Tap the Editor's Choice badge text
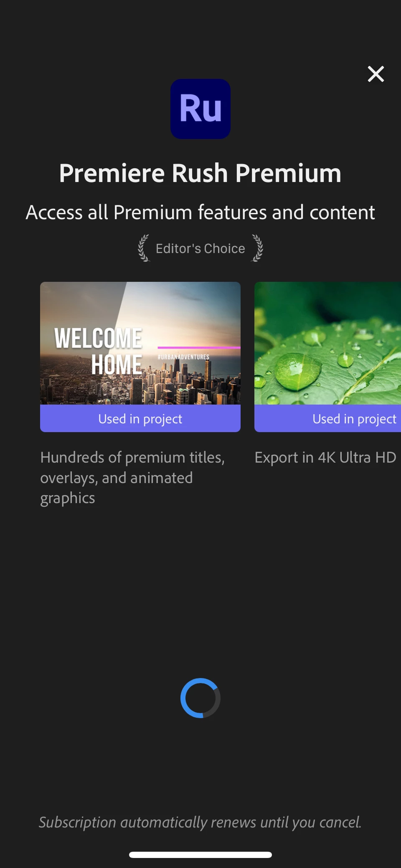This screenshot has height=868, width=401. point(200,248)
